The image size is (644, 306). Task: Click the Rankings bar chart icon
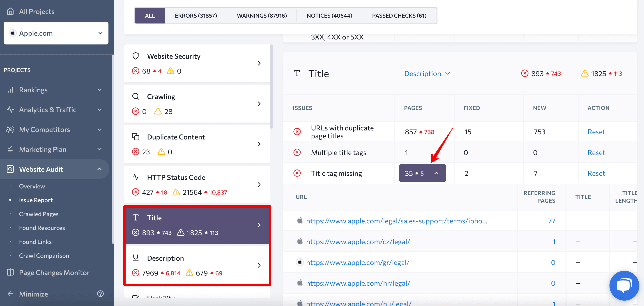point(10,90)
